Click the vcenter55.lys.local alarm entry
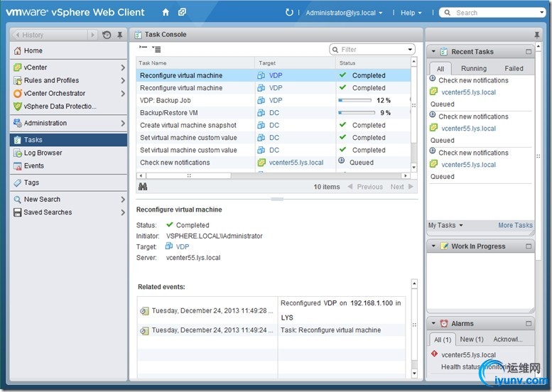The image size is (552, 392). (468, 354)
